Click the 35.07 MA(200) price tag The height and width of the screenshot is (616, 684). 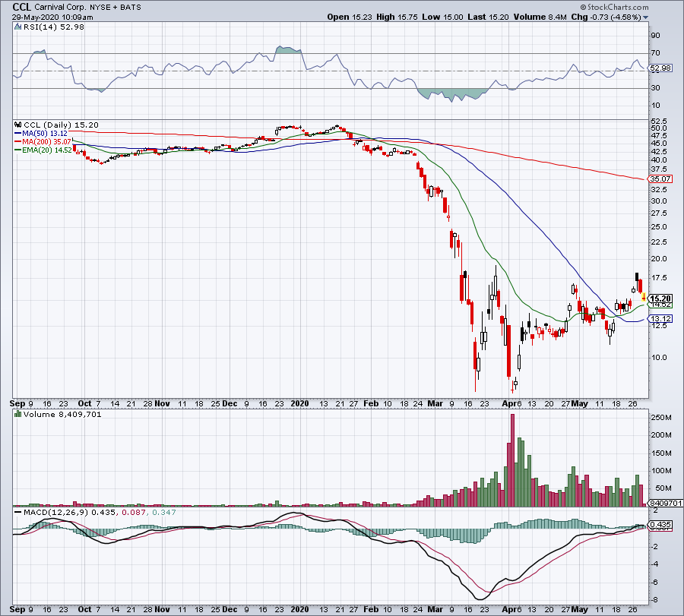click(660, 178)
